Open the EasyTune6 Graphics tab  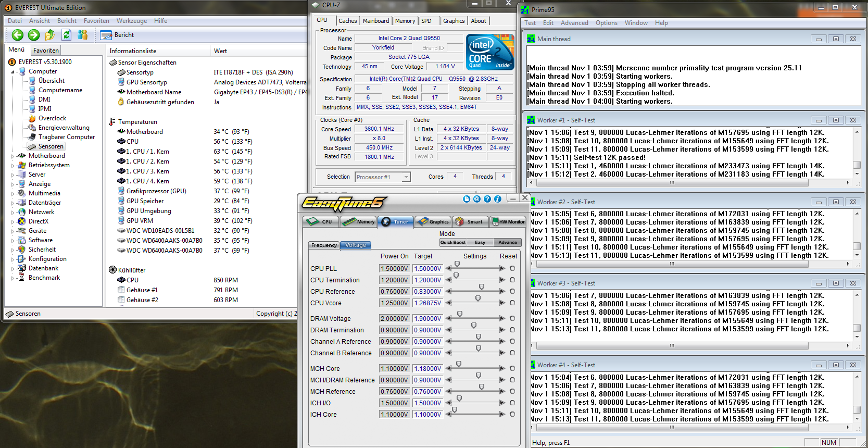(433, 221)
